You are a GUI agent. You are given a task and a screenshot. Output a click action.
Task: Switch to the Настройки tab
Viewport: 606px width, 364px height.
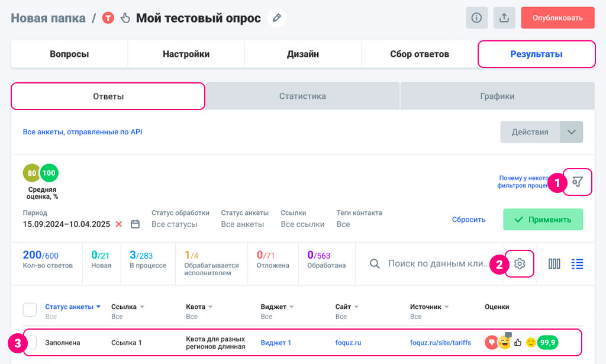click(186, 54)
